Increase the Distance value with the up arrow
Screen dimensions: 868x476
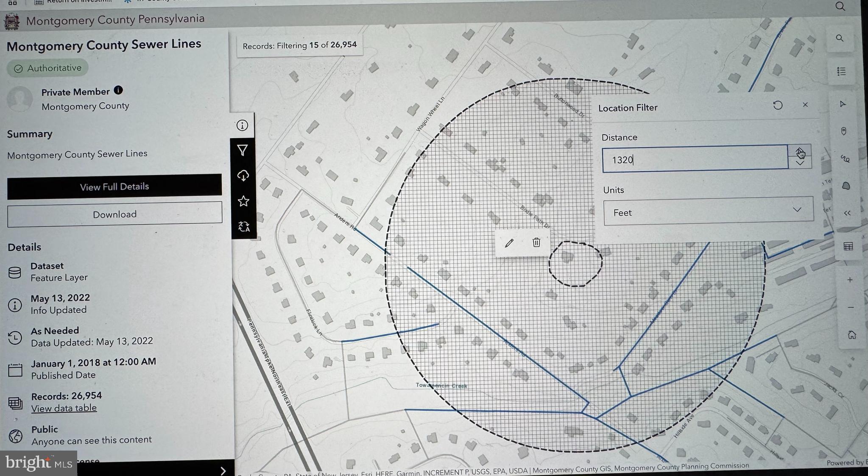[800, 151]
